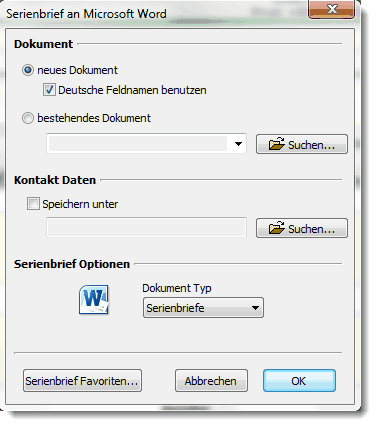Enable the 'Speichern unter' checkbox

tap(33, 204)
